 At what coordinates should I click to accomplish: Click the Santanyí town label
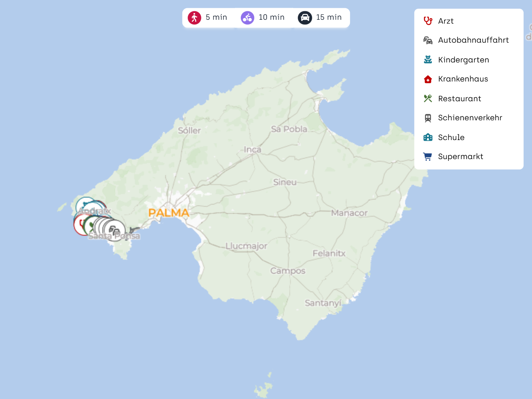(323, 303)
